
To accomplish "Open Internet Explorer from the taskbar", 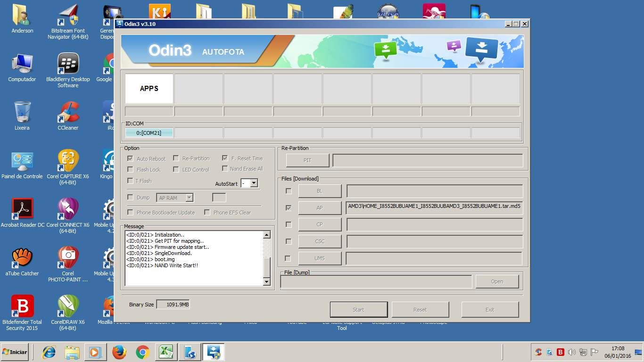I will pos(49,352).
